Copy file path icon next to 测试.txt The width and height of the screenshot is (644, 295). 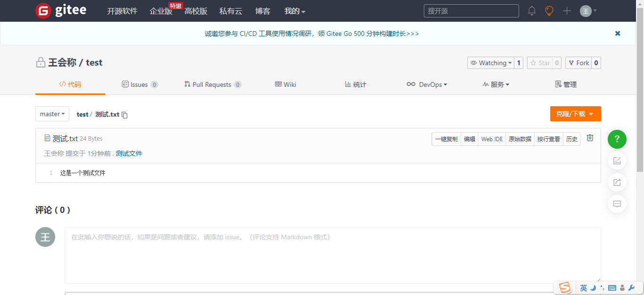pyautogui.click(x=124, y=115)
